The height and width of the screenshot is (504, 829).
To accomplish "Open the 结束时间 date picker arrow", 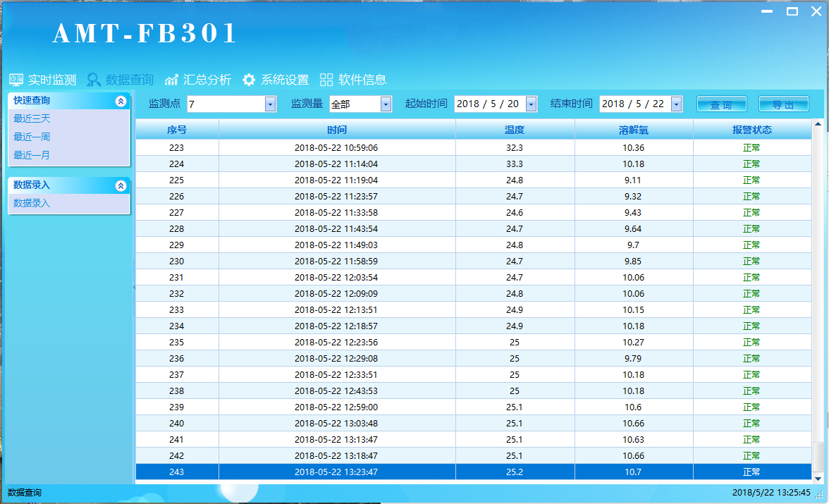I will [x=676, y=104].
